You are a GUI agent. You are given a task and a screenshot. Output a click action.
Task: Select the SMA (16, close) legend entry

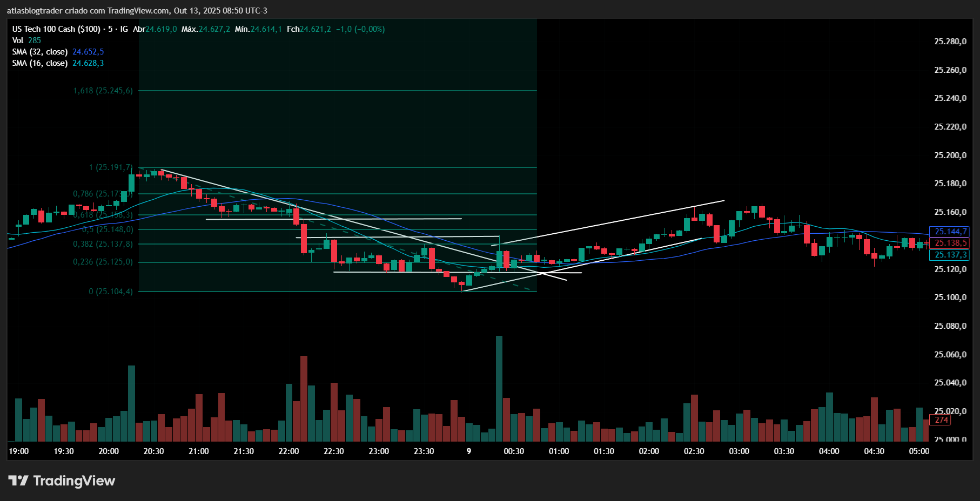click(x=40, y=63)
